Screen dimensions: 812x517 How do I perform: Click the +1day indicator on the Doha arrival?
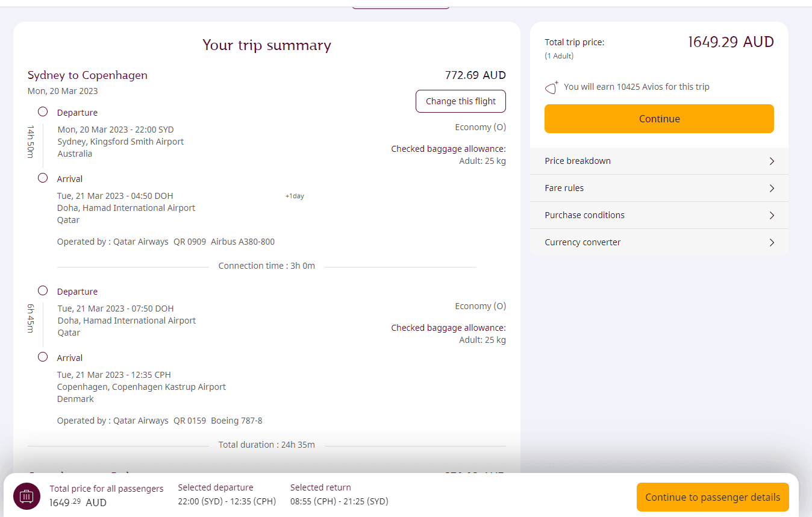pyautogui.click(x=295, y=196)
